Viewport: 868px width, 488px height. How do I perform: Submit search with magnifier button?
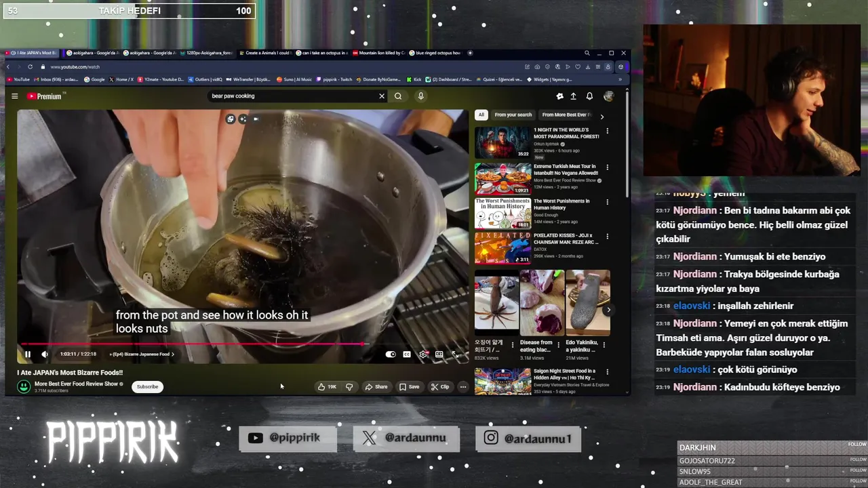click(398, 96)
